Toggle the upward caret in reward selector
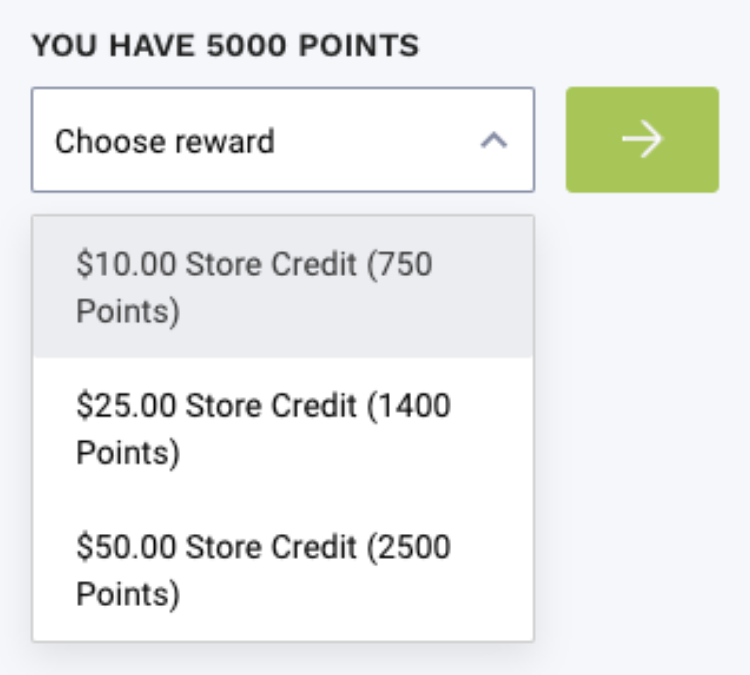Image resolution: width=750 pixels, height=675 pixels. pyautogui.click(x=493, y=141)
